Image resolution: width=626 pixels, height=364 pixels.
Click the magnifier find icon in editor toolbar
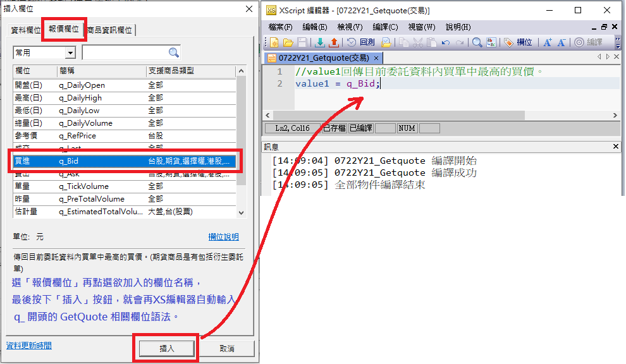[x=477, y=42]
